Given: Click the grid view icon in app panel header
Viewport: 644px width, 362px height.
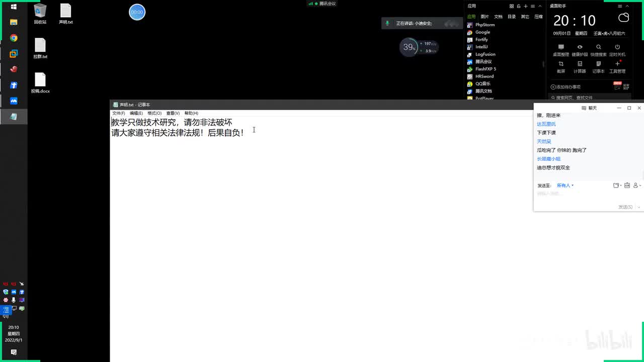Looking at the screenshot, I should coord(512,6).
